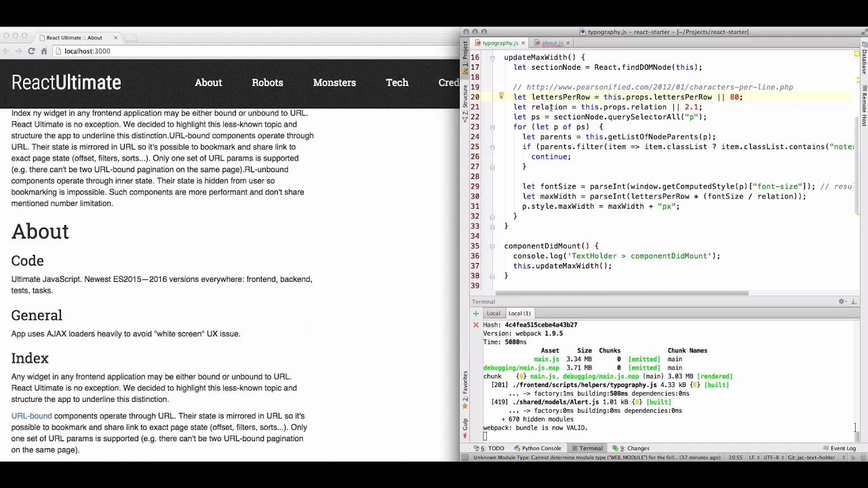Collapse componentDidMount method fold on line 35
The height and width of the screenshot is (488, 868).
[492, 246]
